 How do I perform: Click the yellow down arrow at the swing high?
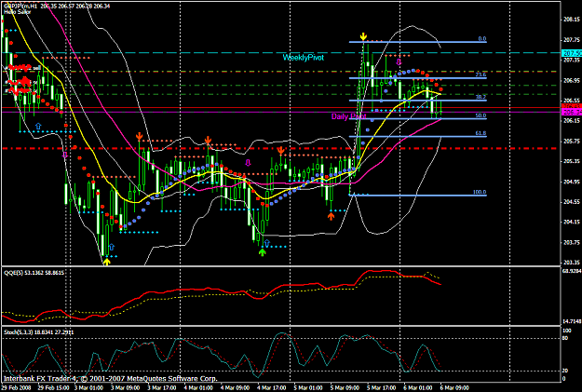(363, 36)
